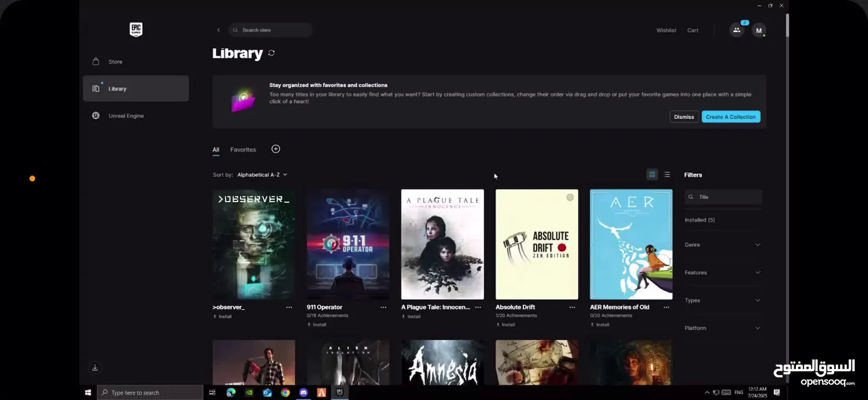This screenshot has width=868, height=400.
Task: Open the Absolute Drift cover
Action: 537,244
